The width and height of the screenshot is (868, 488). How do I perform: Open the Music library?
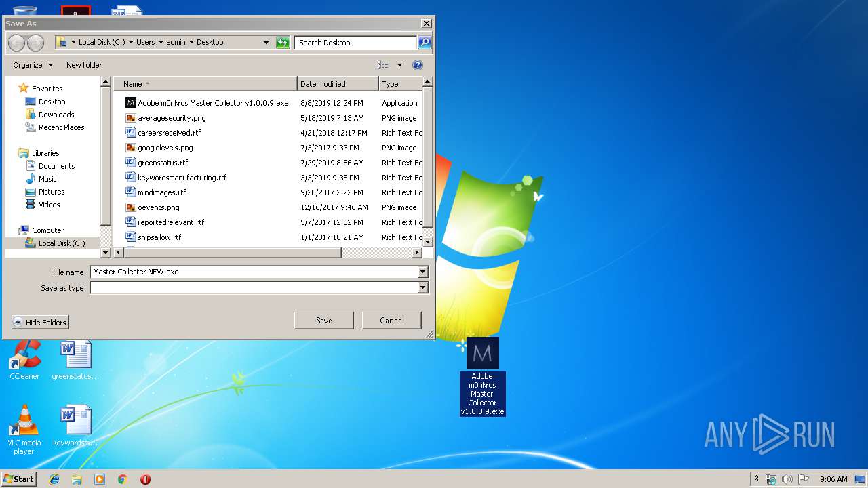47,179
